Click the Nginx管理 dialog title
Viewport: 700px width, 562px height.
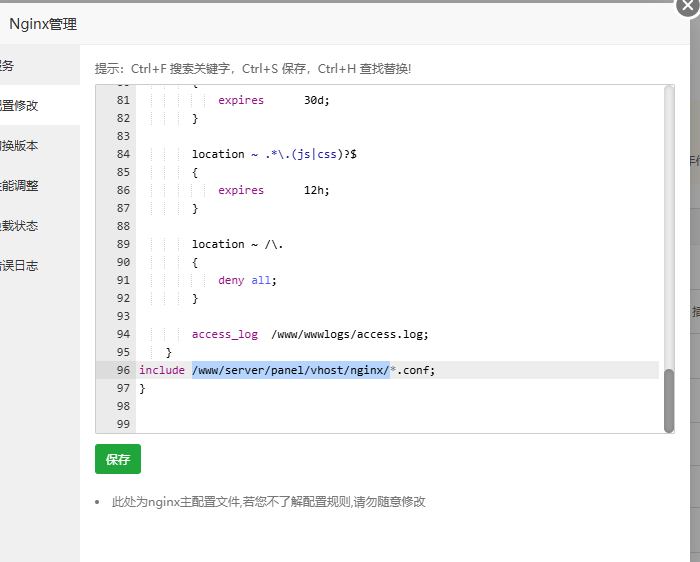[43, 24]
